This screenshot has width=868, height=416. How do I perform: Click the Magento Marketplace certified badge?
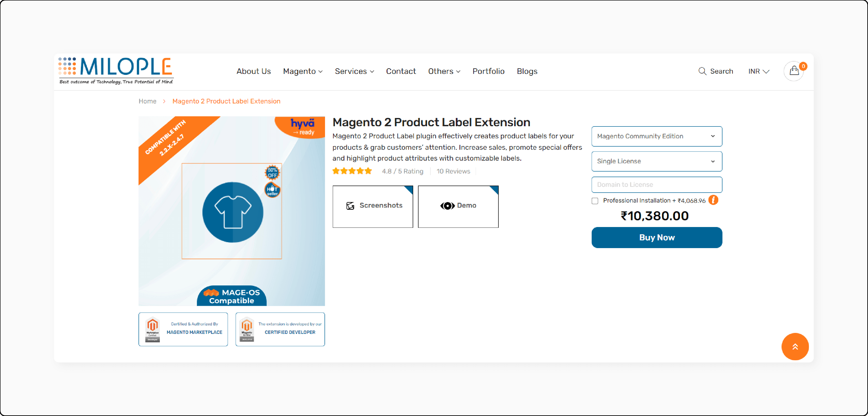point(183,329)
